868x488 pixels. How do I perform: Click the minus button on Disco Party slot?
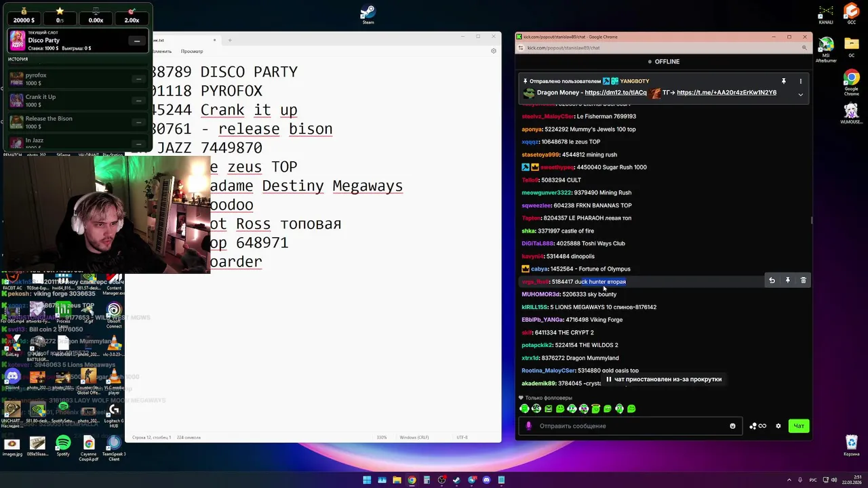[137, 41]
